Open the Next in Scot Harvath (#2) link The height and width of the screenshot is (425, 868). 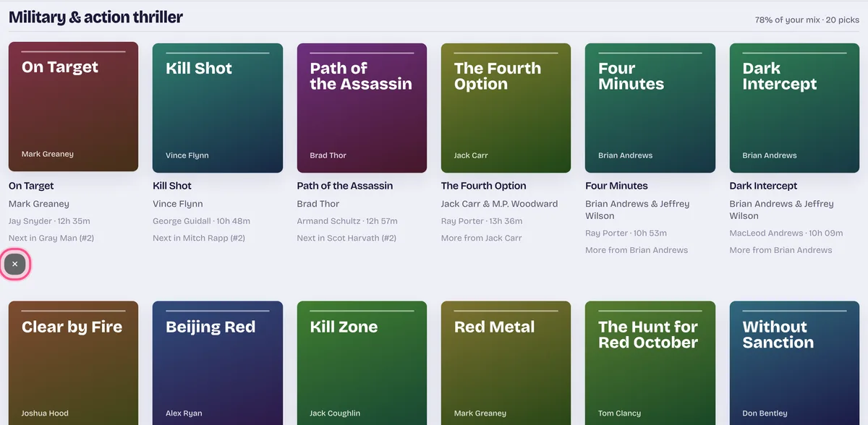tap(346, 238)
